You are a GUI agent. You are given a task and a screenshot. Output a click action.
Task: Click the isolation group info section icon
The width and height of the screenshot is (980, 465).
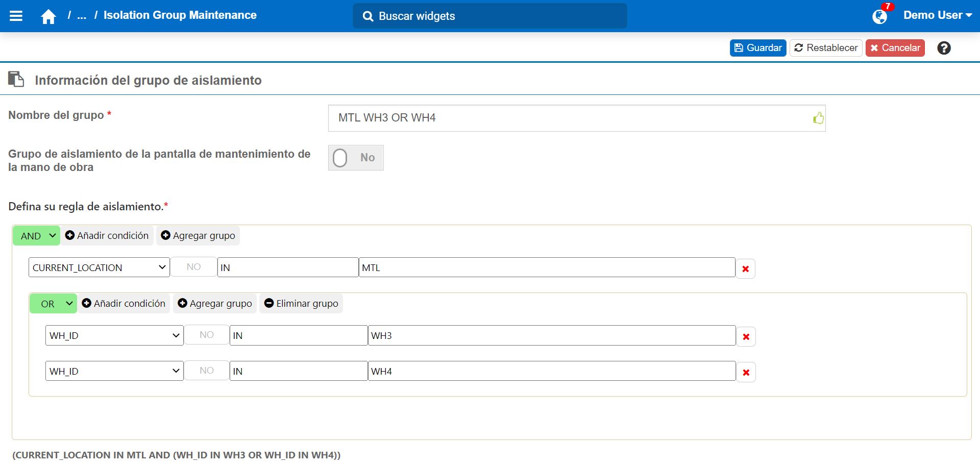pos(16,80)
